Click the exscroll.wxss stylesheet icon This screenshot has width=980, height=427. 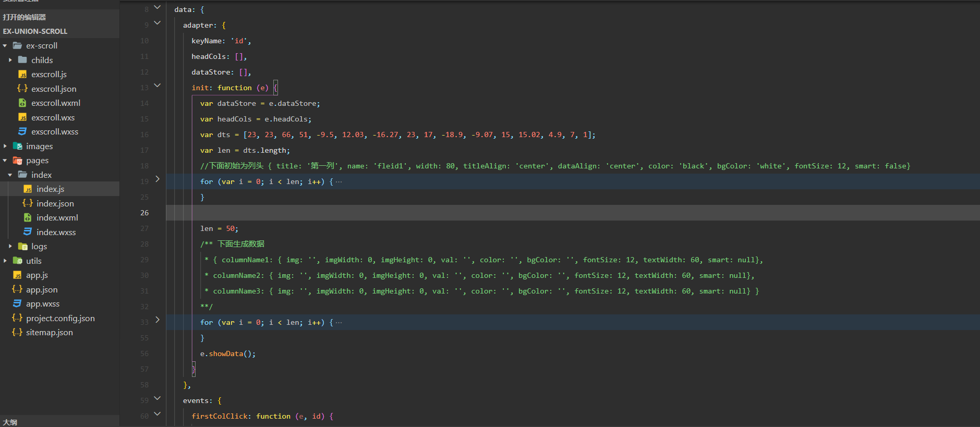[x=22, y=131]
